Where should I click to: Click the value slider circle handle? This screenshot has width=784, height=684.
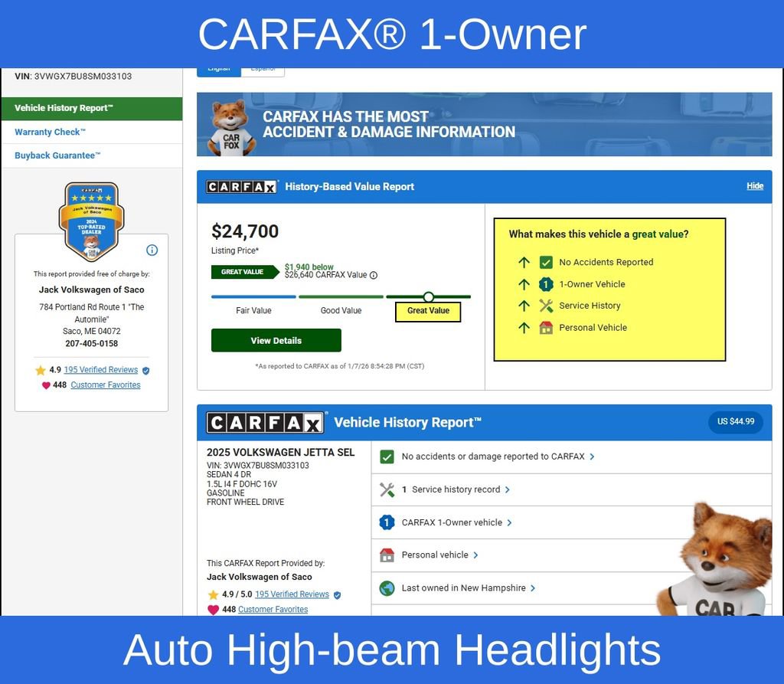coord(429,296)
